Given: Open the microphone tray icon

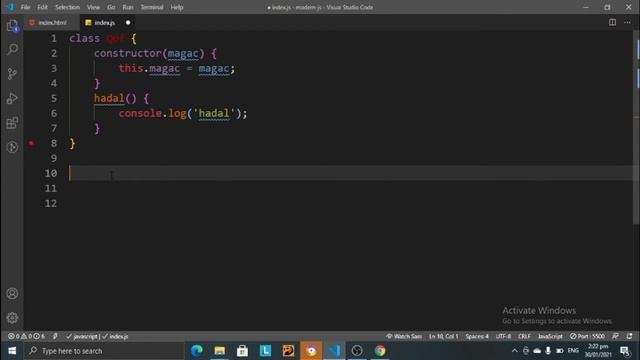Looking at the screenshot, I should [x=548, y=351].
